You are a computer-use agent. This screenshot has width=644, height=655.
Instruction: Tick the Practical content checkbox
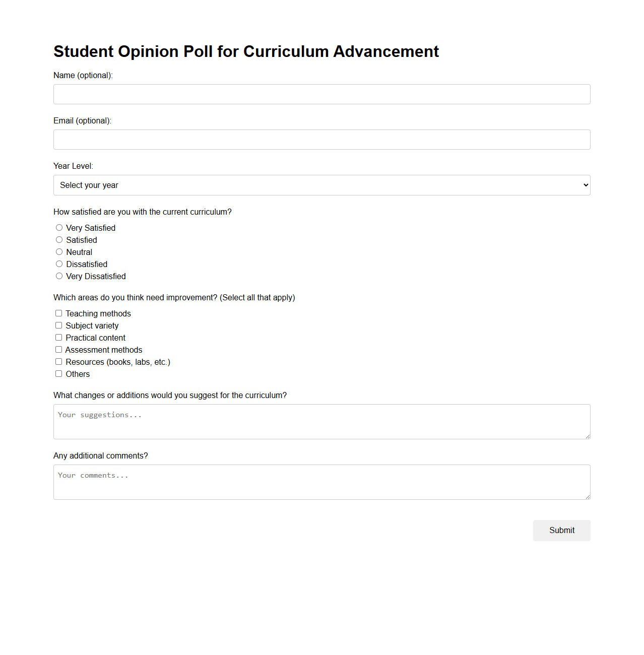point(58,337)
